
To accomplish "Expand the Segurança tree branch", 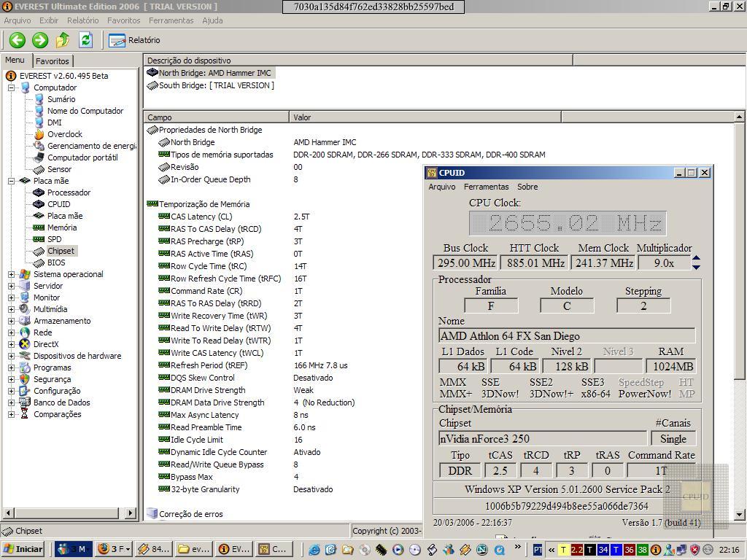I will (12, 379).
